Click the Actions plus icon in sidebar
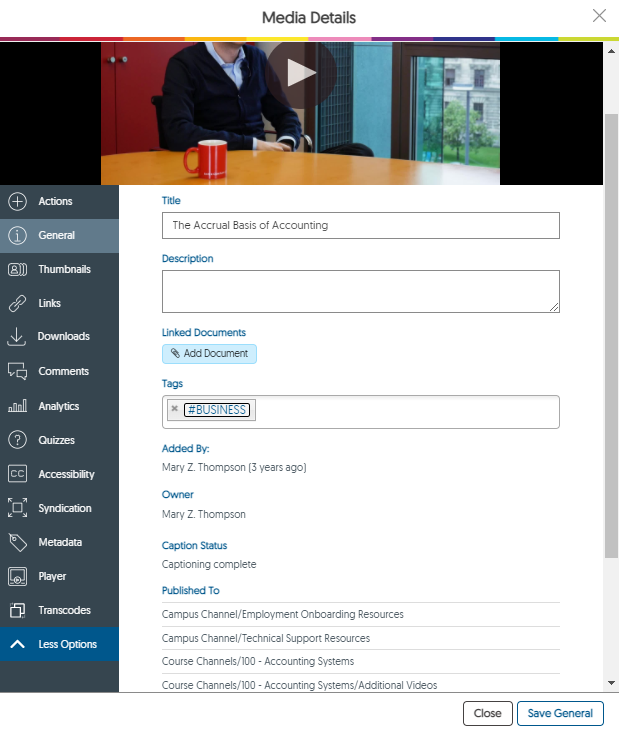Image resolution: width=619 pixels, height=732 pixels. 17,201
